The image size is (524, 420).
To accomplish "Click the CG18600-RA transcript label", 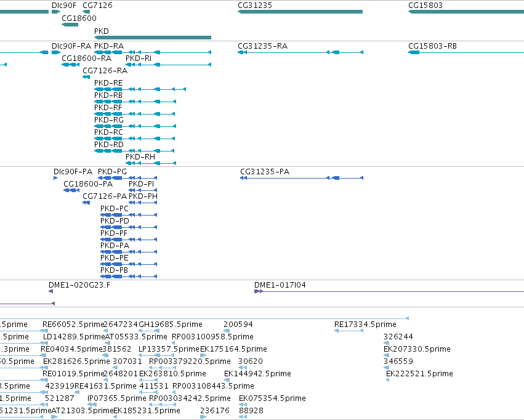I will pyautogui.click(x=87, y=58).
